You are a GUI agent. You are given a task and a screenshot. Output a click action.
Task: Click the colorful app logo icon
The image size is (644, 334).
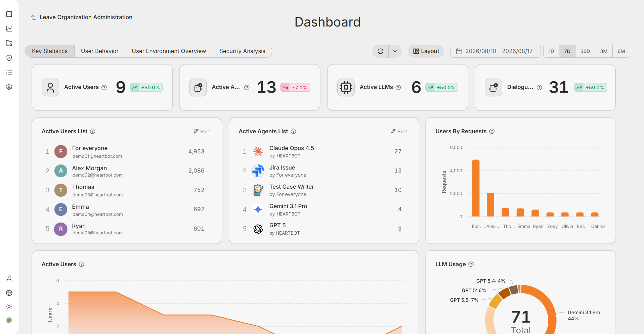[x=9, y=320]
